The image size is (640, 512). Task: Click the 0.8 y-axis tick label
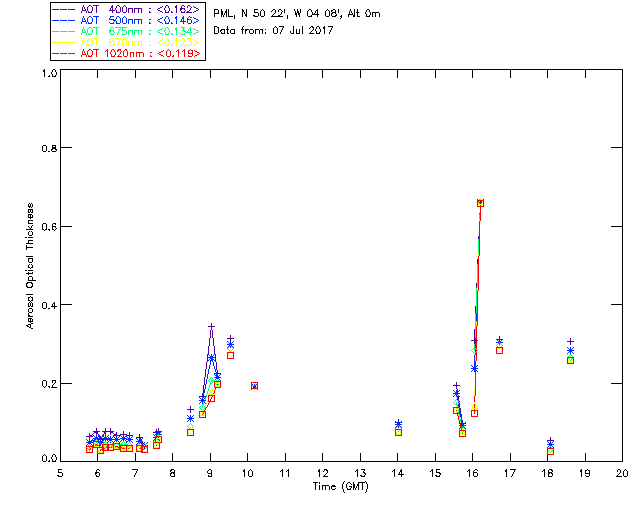[x=49, y=148]
